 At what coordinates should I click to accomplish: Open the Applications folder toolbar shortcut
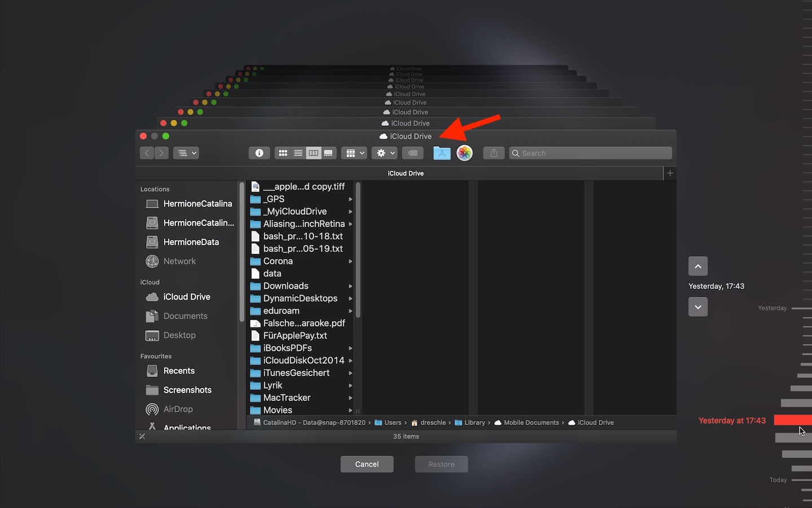click(442, 153)
